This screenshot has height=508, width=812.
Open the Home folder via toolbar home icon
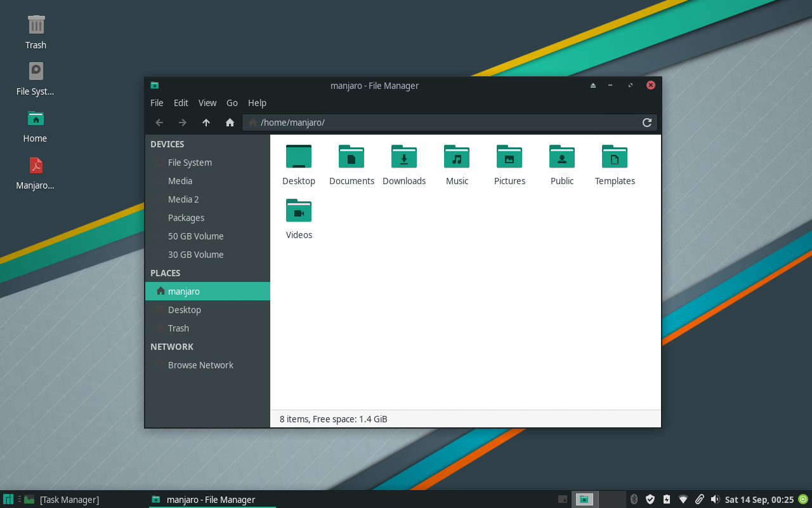pos(230,122)
